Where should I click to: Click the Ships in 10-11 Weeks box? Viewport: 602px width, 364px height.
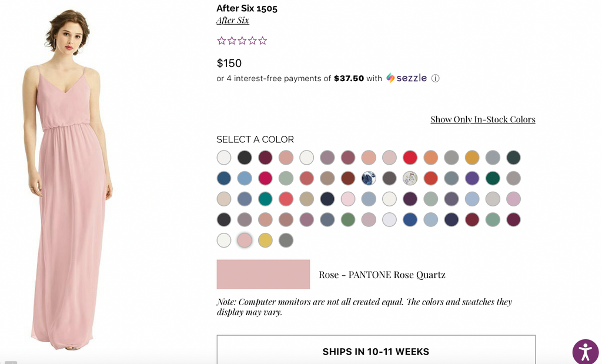376,351
